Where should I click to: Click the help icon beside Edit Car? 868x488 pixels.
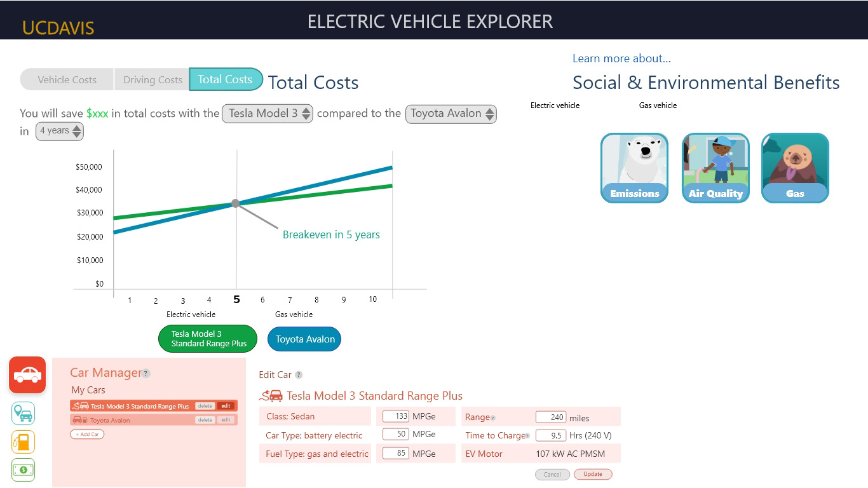299,375
